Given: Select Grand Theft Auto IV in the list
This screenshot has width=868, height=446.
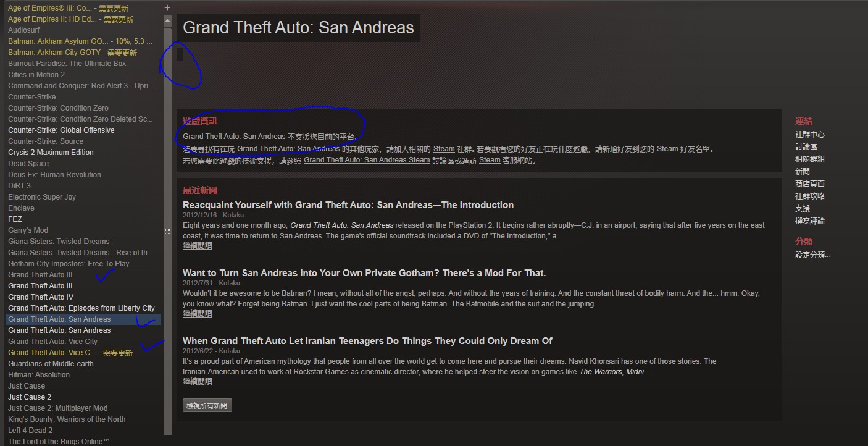Looking at the screenshot, I should [41, 297].
